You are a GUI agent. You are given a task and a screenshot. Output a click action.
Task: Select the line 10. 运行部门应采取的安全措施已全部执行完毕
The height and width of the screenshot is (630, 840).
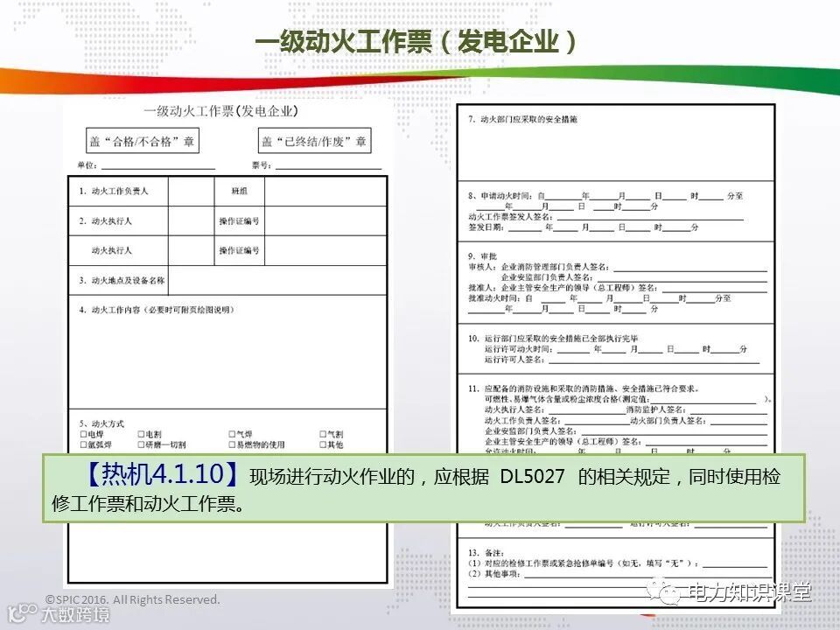553,339
